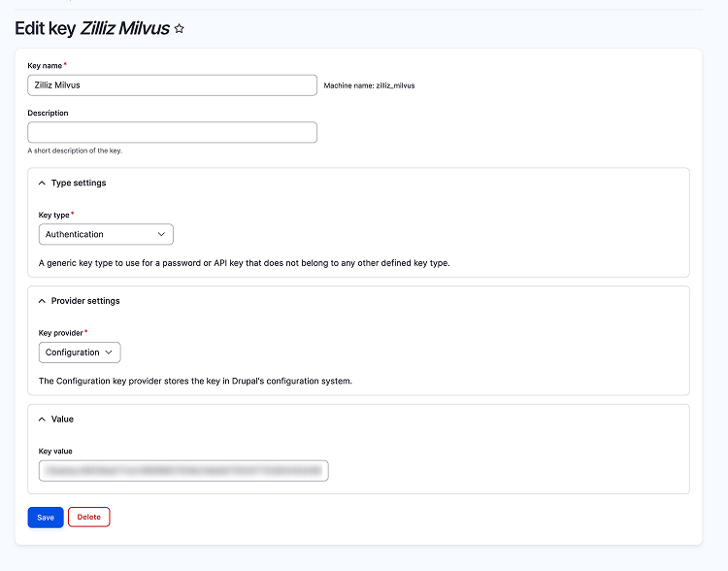This screenshot has width=728, height=571.
Task: Click the 'Key value' label
Action: [55, 452]
